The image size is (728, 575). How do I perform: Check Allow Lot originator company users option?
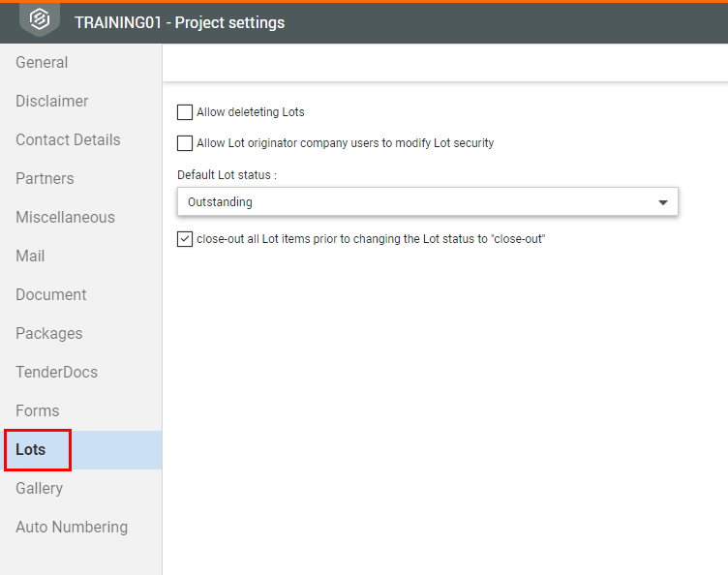point(185,143)
